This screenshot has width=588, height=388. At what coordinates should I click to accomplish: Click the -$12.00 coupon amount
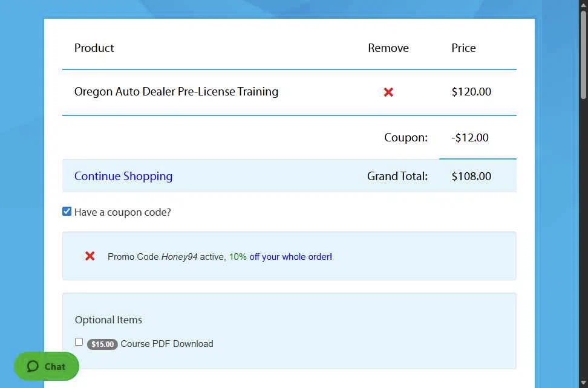pos(470,137)
